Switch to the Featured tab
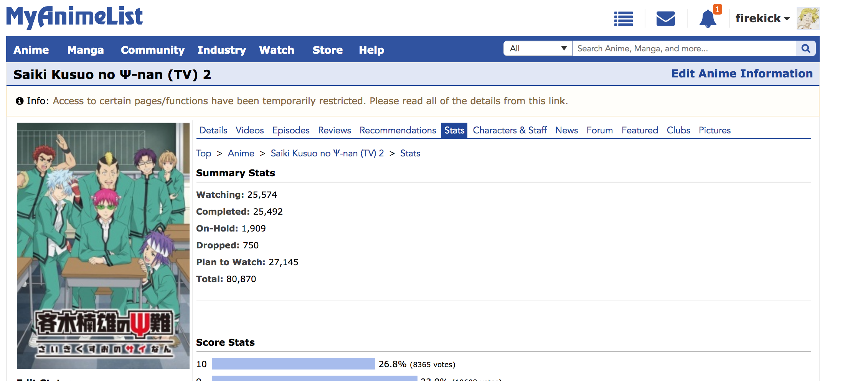 tap(640, 130)
